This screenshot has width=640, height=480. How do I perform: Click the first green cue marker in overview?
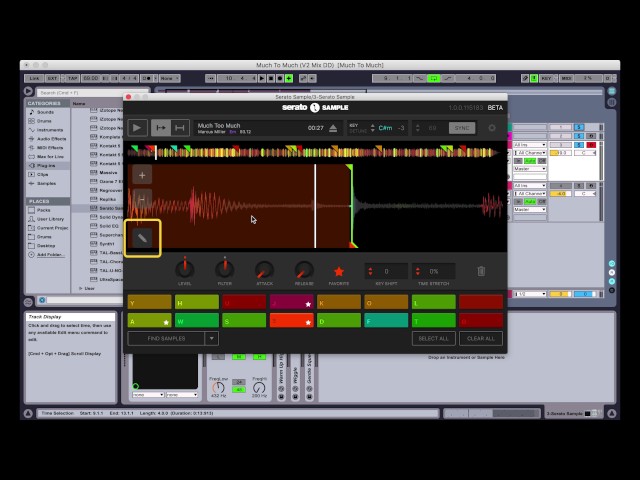pyautogui.click(x=135, y=148)
